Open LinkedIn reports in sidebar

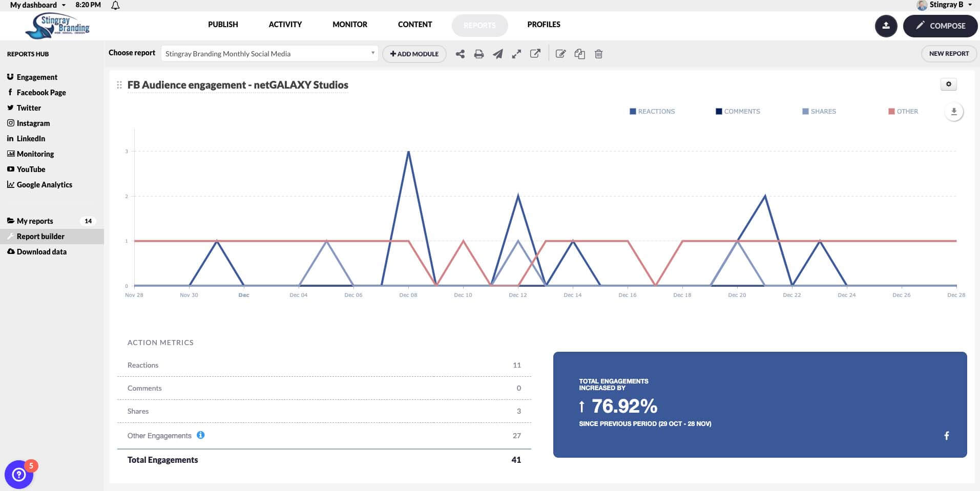(x=31, y=139)
